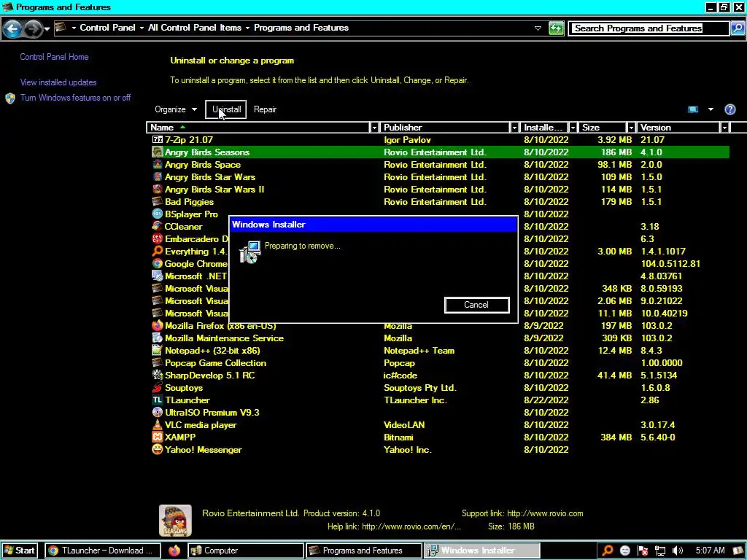
Task: Click Control Panel in breadcrumb
Action: tap(107, 28)
